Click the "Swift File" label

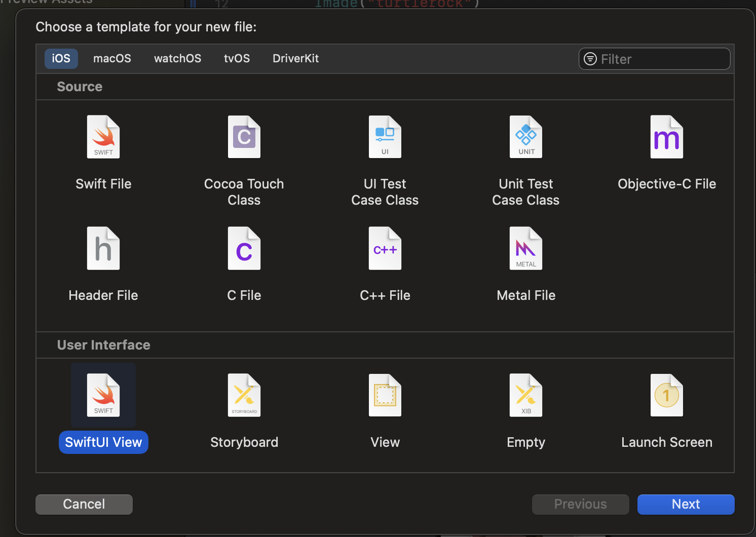click(x=103, y=184)
